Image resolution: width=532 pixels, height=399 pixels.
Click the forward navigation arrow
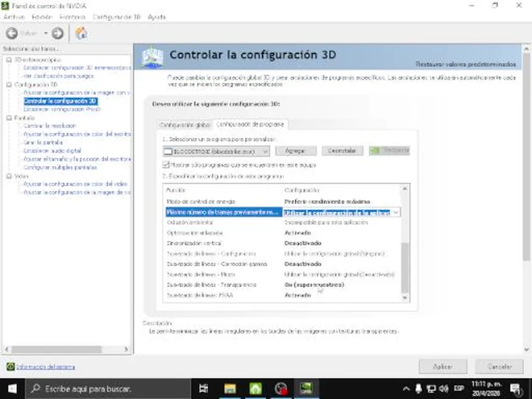(58, 33)
